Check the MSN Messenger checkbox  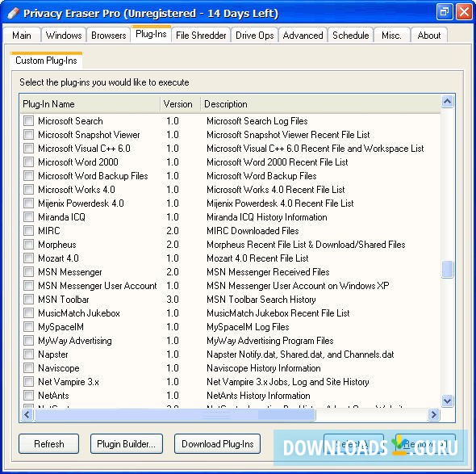click(28, 272)
